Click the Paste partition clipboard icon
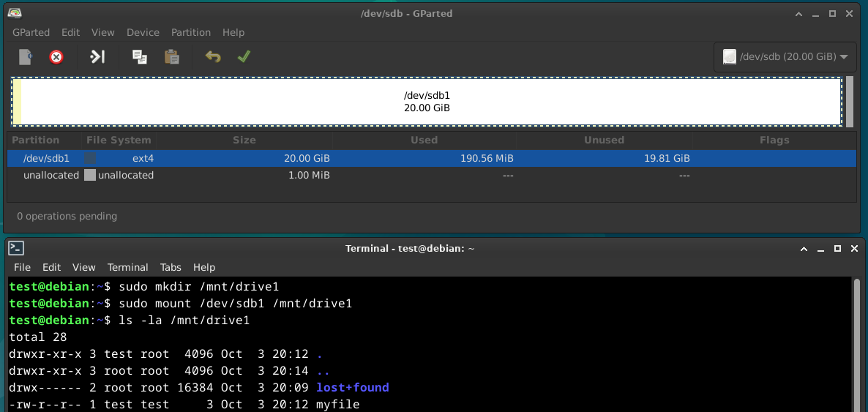 [x=172, y=57]
